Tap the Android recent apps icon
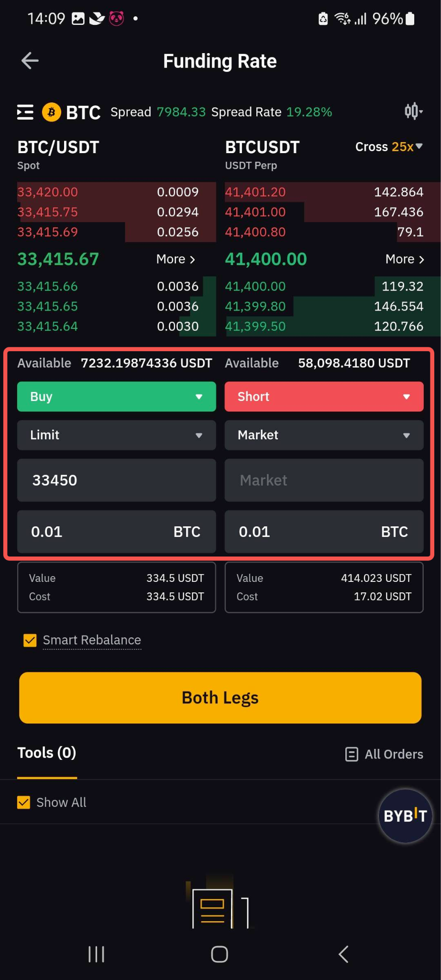441x980 pixels. tap(96, 954)
